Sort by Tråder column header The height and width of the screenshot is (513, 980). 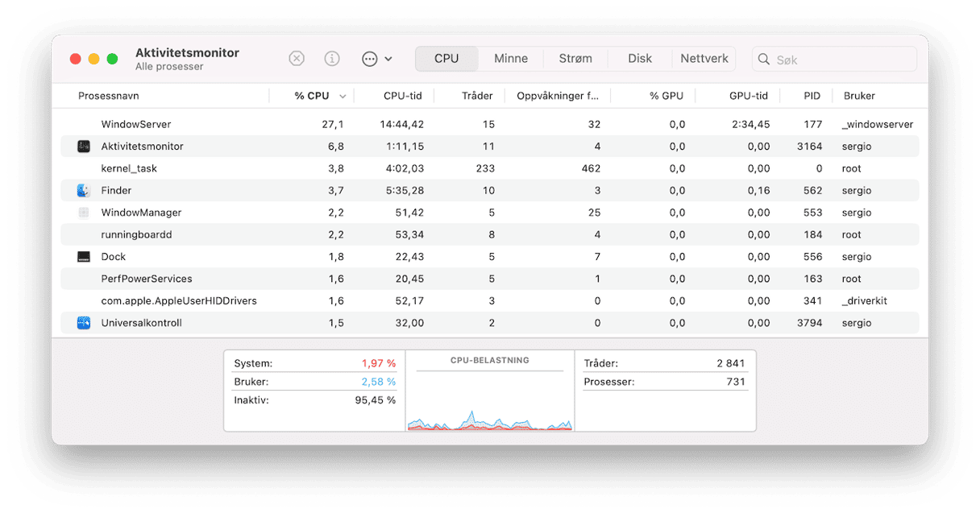pos(477,96)
